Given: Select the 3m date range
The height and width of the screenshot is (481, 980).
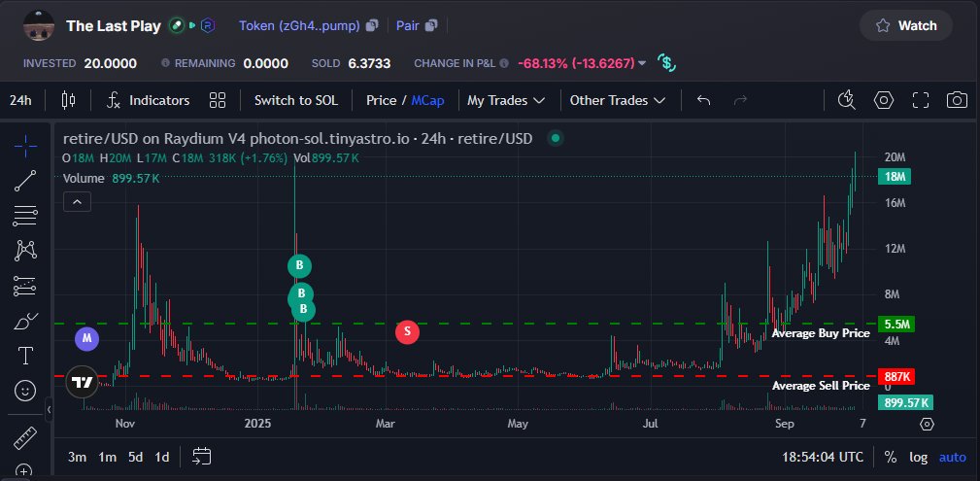Looking at the screenshot, I should click(x=77, y=458).
